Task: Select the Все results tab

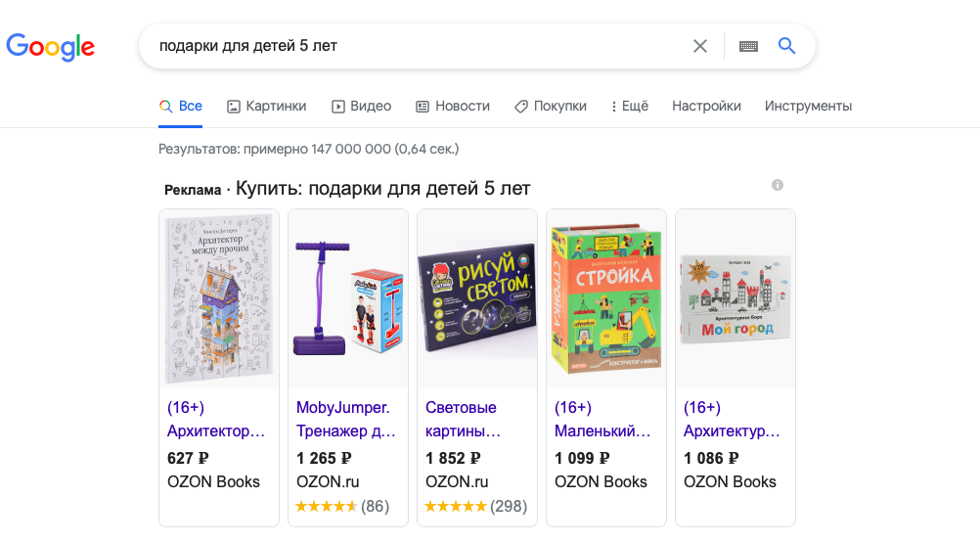Action: pos(181,106)
